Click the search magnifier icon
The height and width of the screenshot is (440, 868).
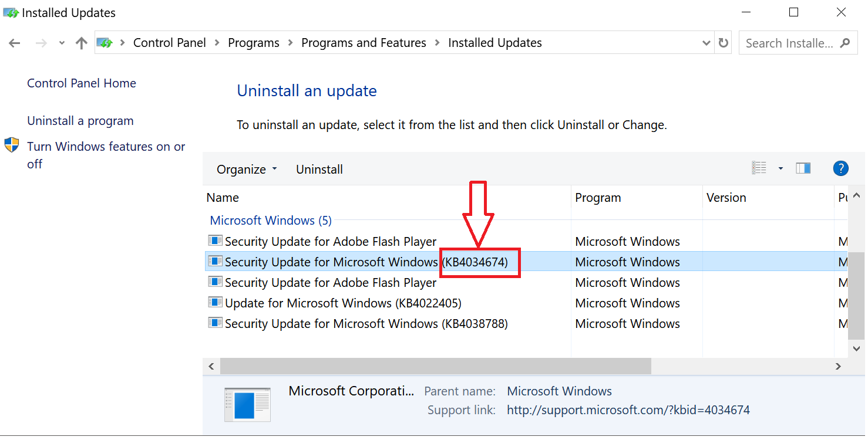click(x=845, y=43)
